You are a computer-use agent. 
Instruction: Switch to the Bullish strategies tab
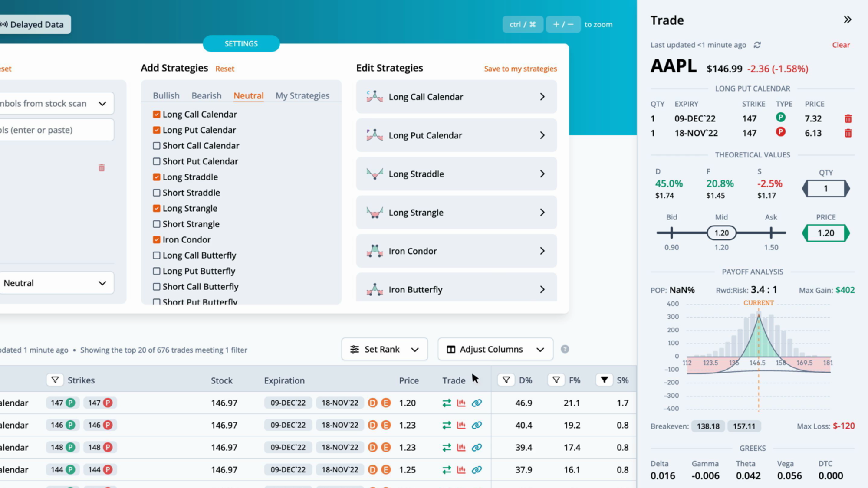point(166,96)
